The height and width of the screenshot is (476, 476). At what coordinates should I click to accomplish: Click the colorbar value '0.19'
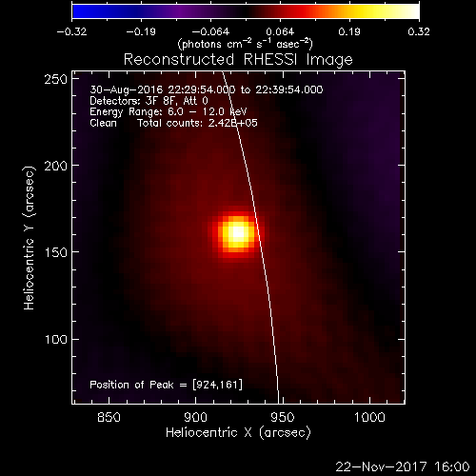tap(349, 32)
